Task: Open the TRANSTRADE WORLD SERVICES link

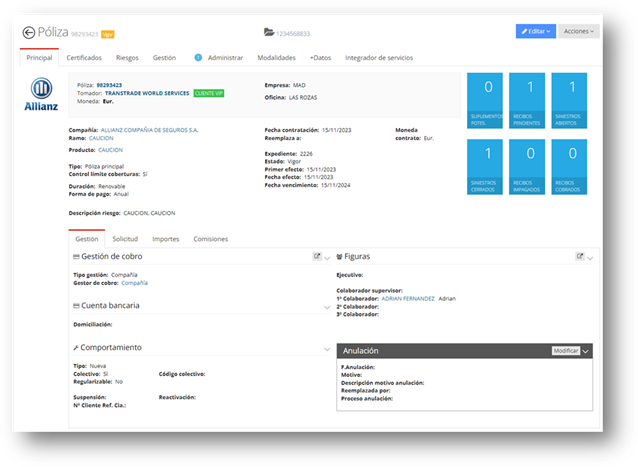Action: (147, 93)
